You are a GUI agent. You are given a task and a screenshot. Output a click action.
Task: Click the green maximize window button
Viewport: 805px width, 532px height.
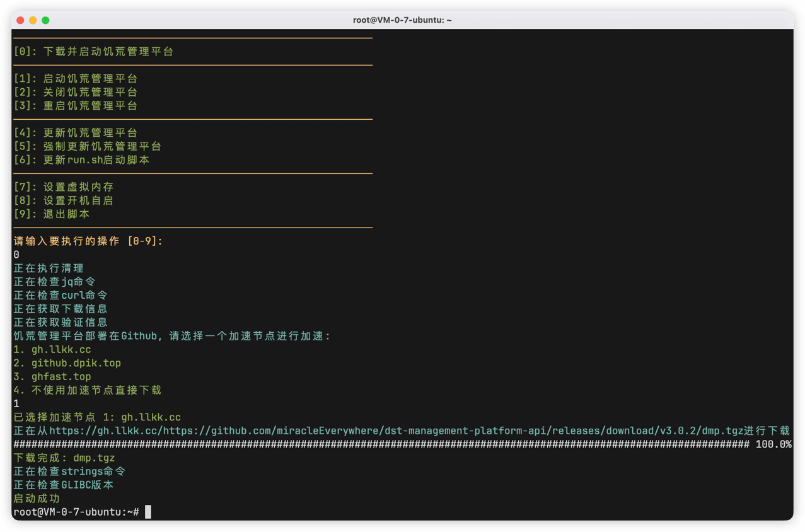(45, 20)
